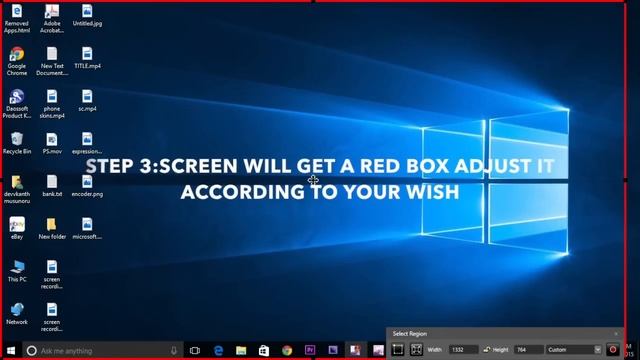Select the PS.mov desktop file

52,143
